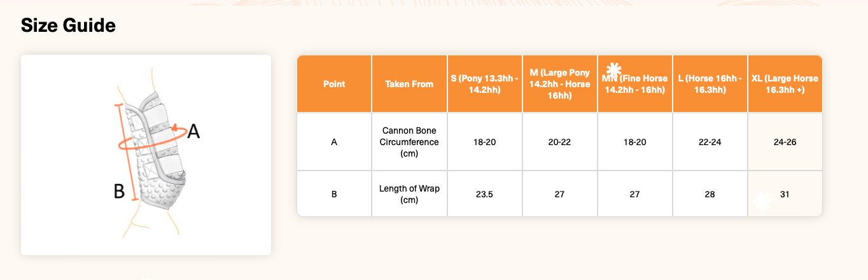This screenshot has height=280, width=868.
Task: Click the 23.5 wrap length value
Action: pos(485,194)
